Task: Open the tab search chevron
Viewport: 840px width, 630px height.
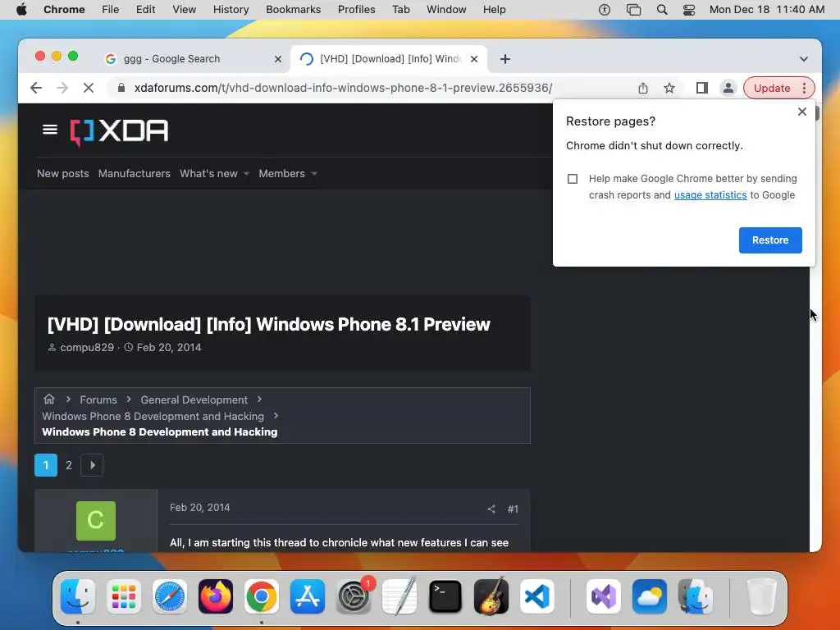Action: click(804, 59)
